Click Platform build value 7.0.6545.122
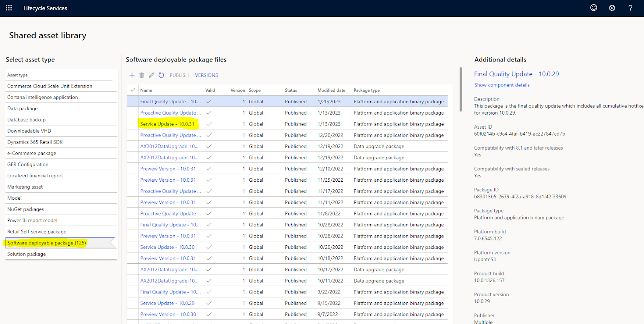 coord(488,238)
